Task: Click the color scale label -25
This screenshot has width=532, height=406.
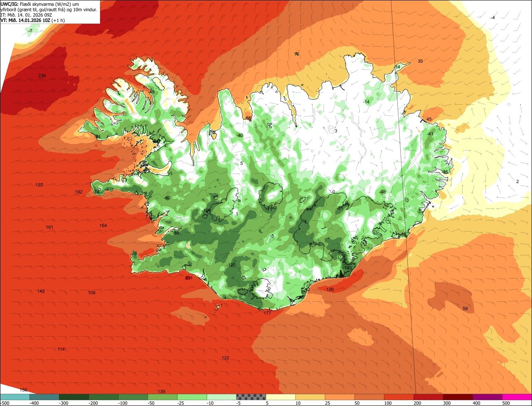Action: (x=181, y=403)
